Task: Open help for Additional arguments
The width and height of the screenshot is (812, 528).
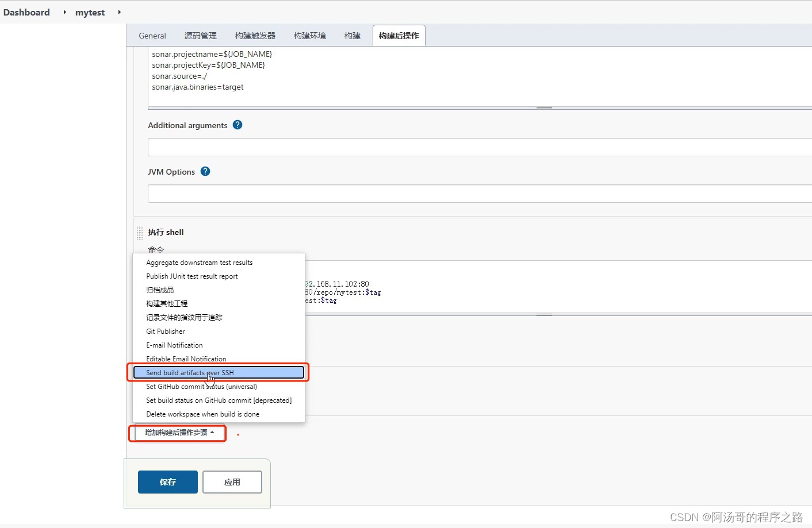Action: pyautogui.click(x=238, y=125)
